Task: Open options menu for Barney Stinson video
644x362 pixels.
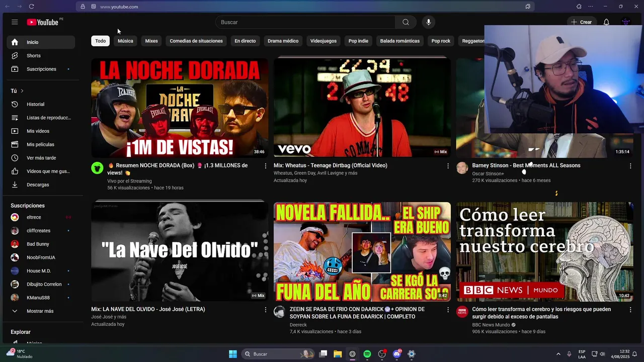Action: point(630,165)
